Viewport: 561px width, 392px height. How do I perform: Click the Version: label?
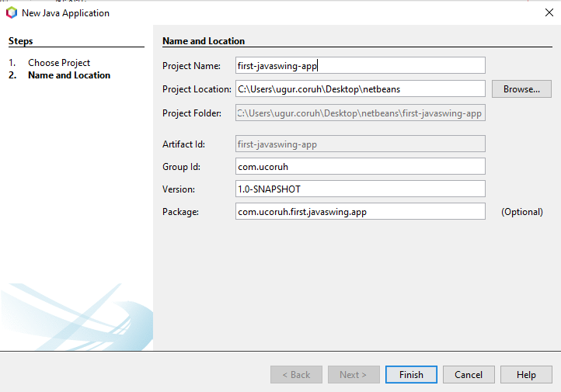pos(179,189)
